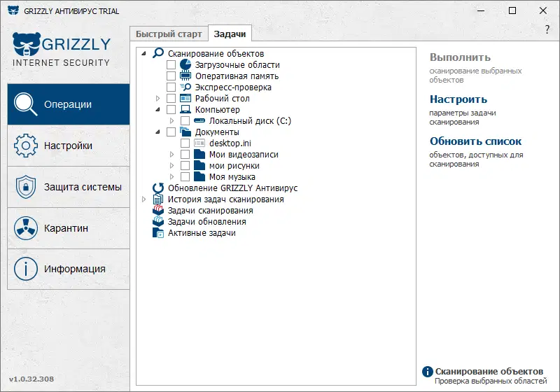Expand История задач сканирования node

pyautogui.click(x=144, y=199)
